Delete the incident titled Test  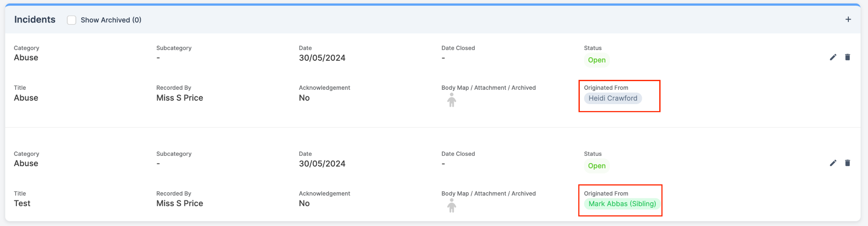(x=847, y=163)
